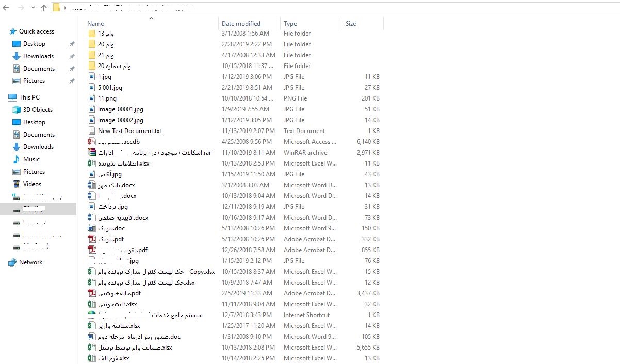
Task: Select the Internet Shortcut file icon
Action: click(92, 315)
